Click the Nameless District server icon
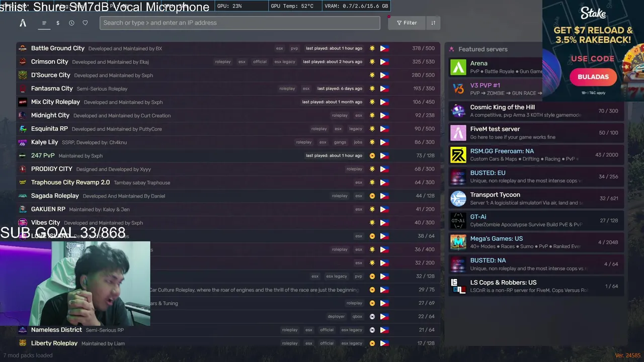This screenshot has width=644, height=362. pyautogui.click(x=23, y=330)
